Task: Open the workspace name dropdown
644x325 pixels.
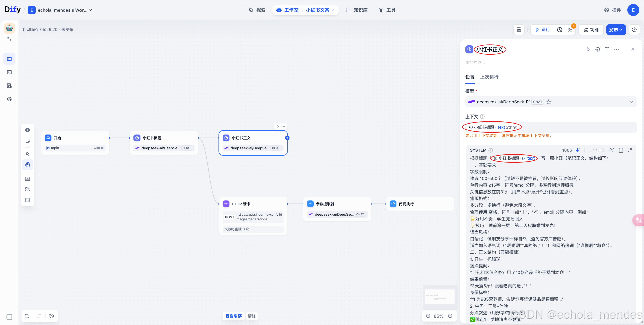Action: point(60,10)
